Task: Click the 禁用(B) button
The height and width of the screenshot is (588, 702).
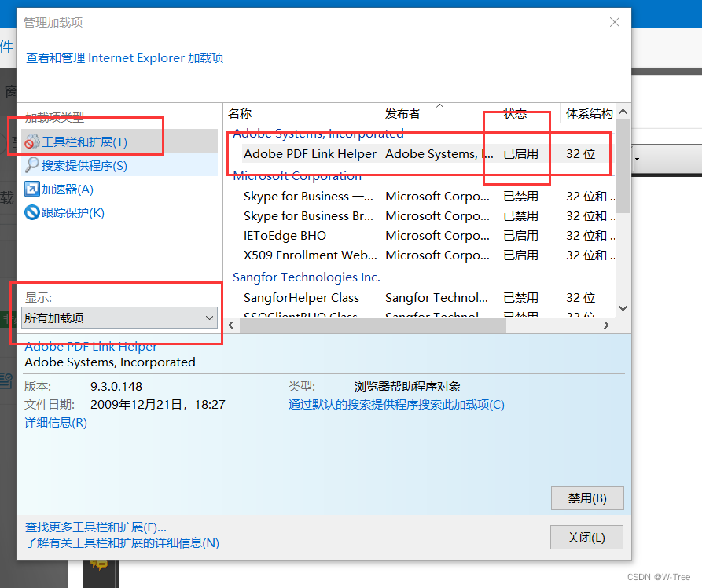Action: [587, 498]
